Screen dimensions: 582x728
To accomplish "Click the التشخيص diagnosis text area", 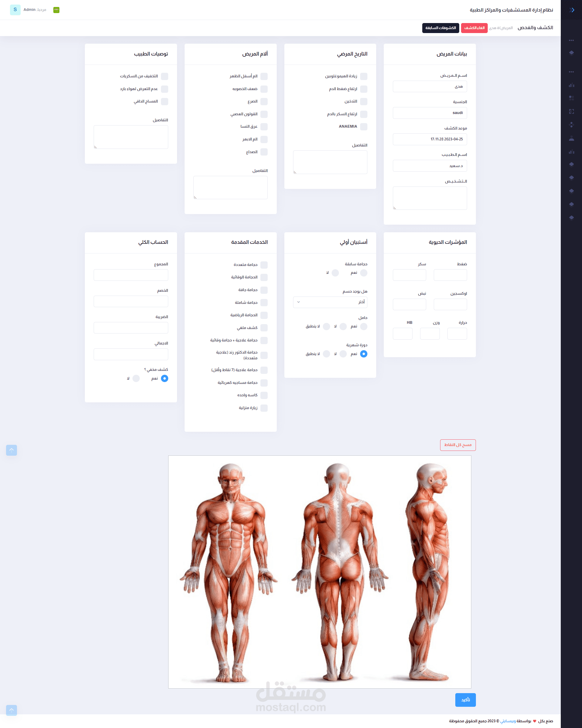I will pyautogui.click(x=430, y=198).
